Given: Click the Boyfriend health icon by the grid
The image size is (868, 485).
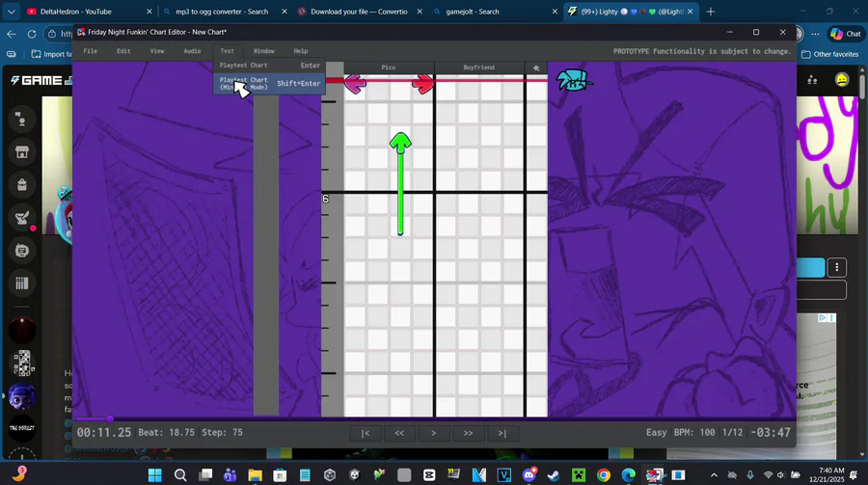Looking at the screenshot, I should click(x=574, y=81).
